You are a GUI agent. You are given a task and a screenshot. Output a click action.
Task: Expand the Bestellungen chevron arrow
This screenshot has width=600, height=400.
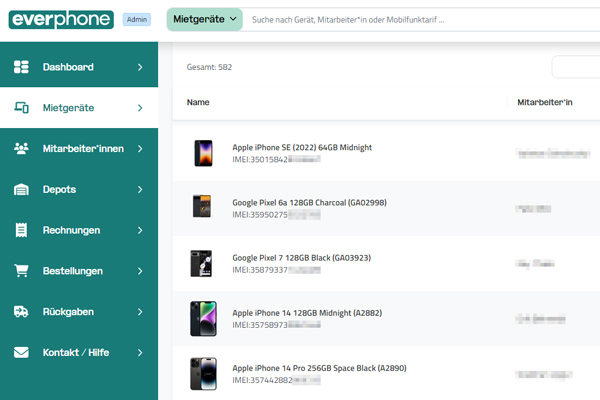140,271
